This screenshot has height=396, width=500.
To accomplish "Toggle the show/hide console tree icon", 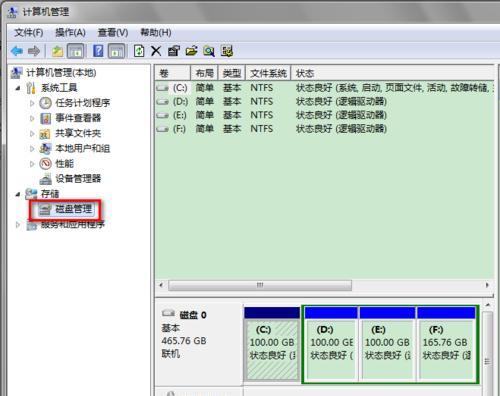I will [76, 51].
